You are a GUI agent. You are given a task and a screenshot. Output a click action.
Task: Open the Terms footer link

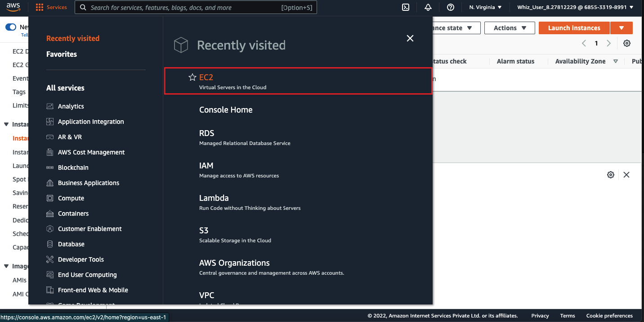click(568, 316)
